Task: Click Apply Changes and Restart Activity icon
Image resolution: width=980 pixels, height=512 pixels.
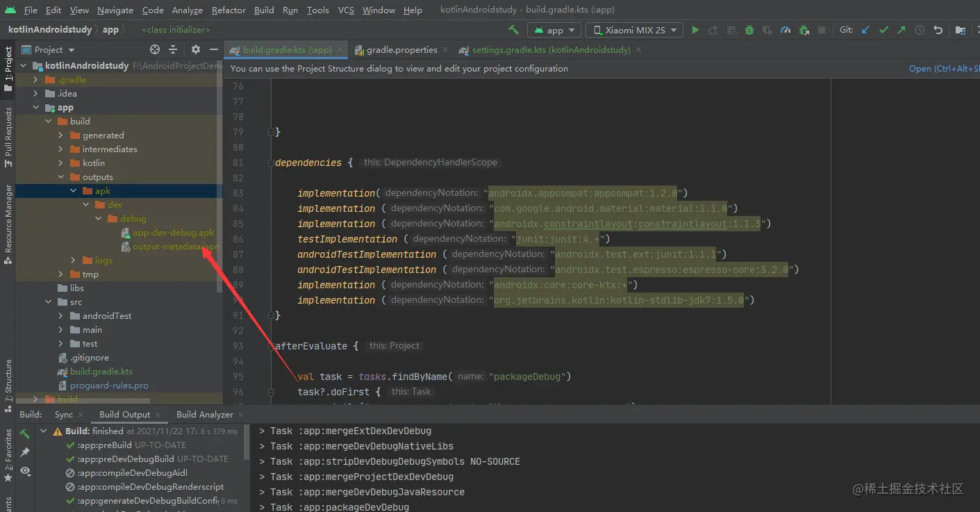Action: (x=713, y=30)
